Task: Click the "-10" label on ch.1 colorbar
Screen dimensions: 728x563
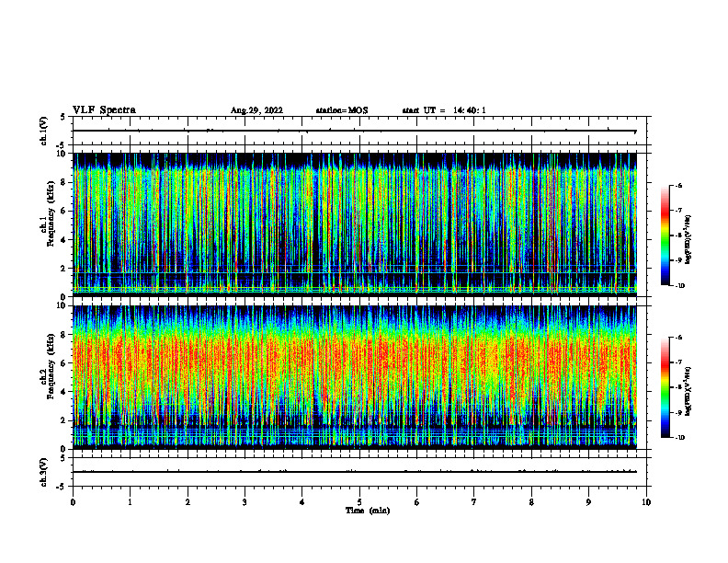Action: click(x=680, y=286)
